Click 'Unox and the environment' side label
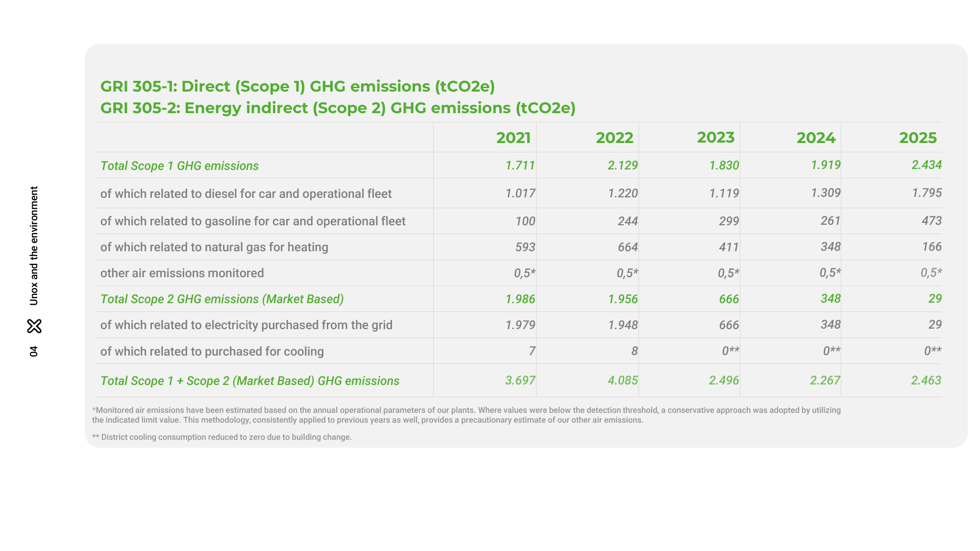The width and height of the screenshot is (980, 551). 34,246
